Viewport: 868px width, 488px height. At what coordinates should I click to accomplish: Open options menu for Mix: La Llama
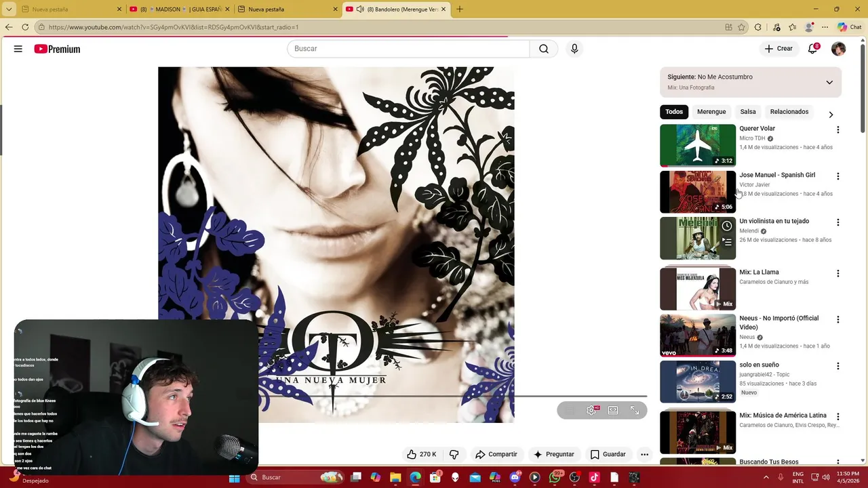(837, 273)
